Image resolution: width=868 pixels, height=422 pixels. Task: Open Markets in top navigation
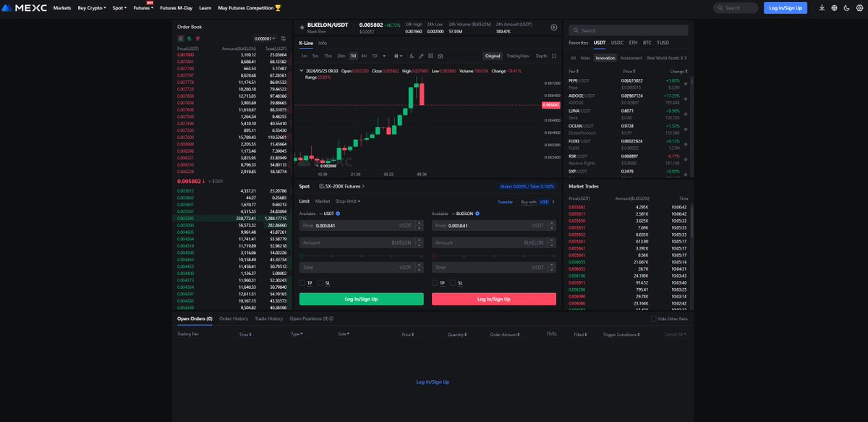[x=62, y=8]
